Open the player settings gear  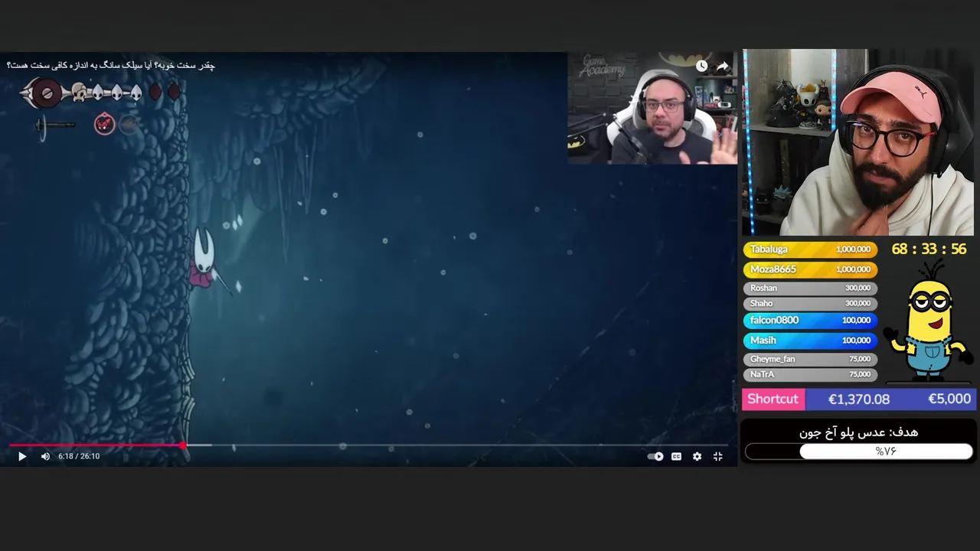coord(697,456)
